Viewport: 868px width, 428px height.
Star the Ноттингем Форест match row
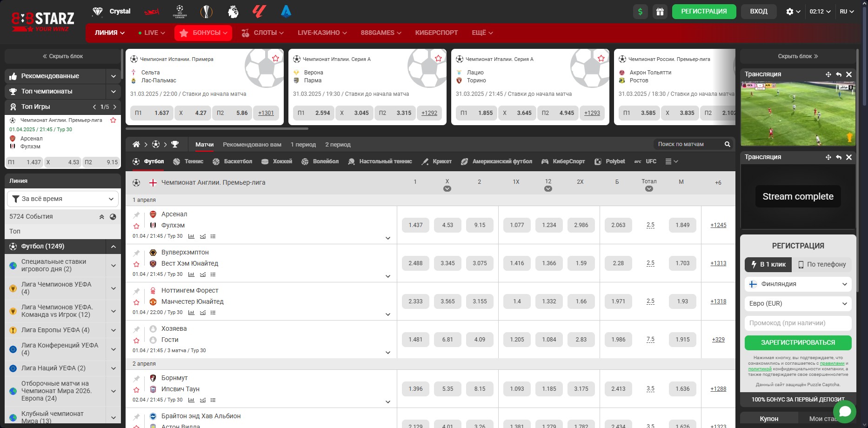pyautogui.click(x=136, y=302)
